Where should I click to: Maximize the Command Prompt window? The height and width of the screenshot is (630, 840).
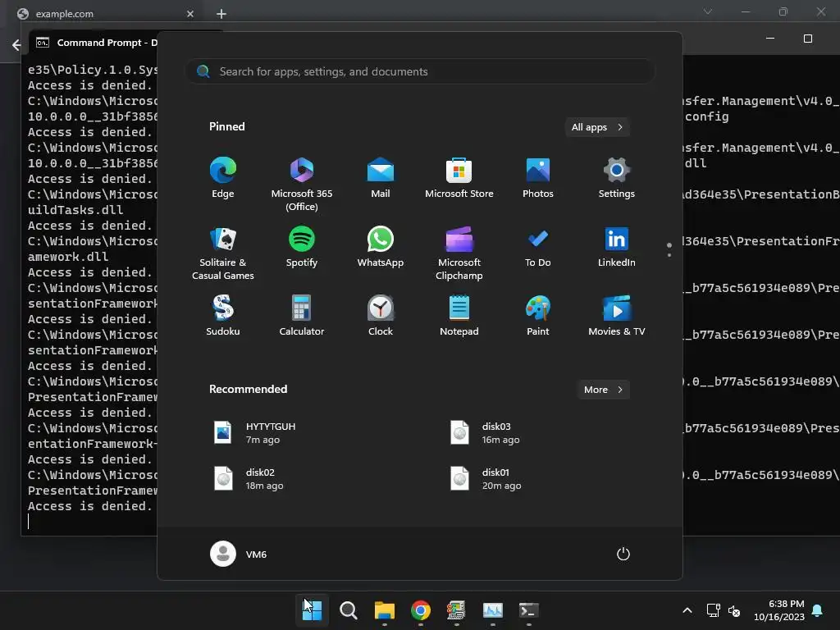coord(808,39)
